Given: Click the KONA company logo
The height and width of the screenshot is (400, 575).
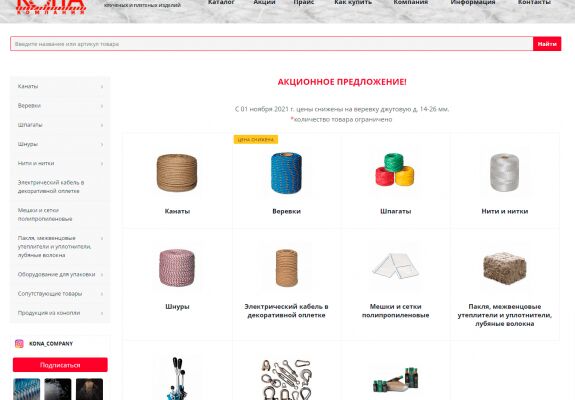Looking at the screenshot, I should 51,7.
